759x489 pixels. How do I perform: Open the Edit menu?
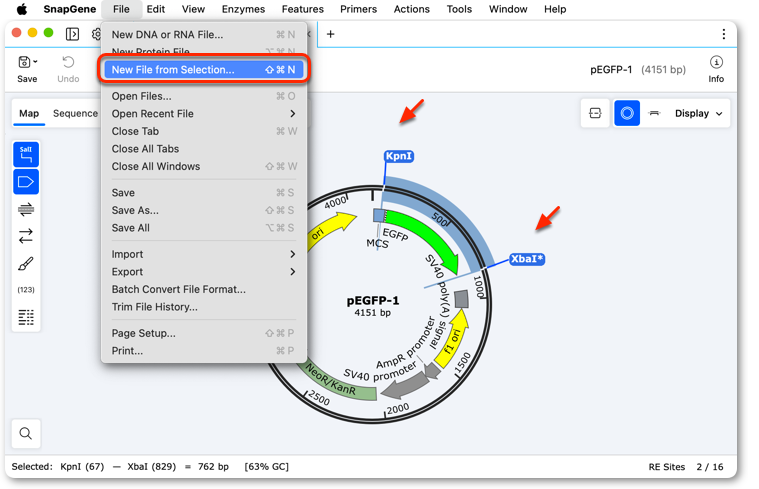[156, 9]
